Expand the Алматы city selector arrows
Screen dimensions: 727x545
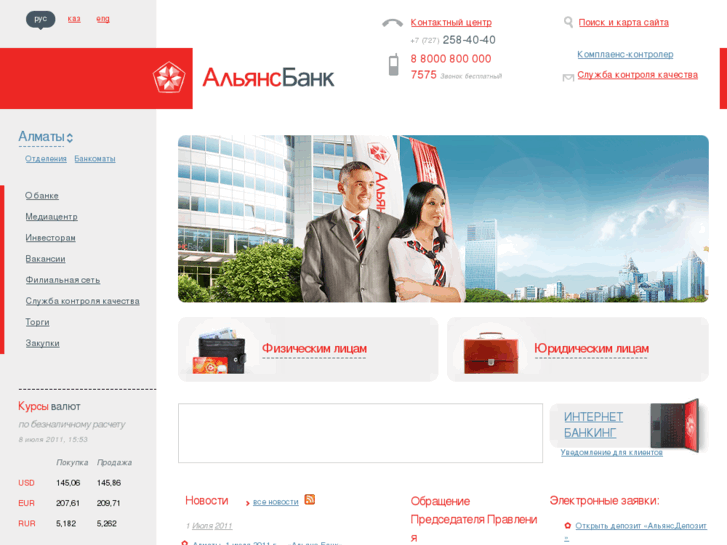(x=70, y=138)
